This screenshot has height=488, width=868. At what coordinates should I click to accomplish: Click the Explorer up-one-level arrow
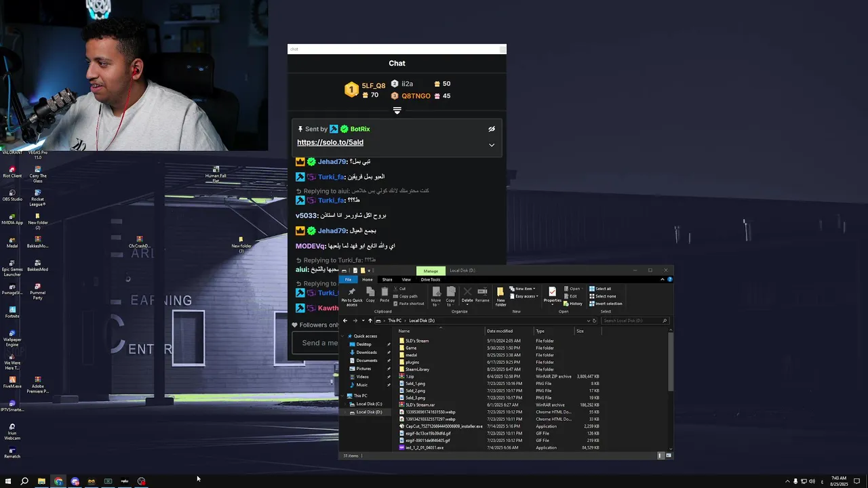[370, 321]
